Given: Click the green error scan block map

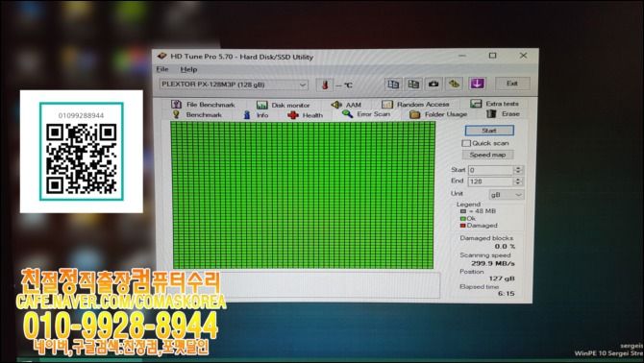Looking at the screenshot, I should [x=303, y=195].
